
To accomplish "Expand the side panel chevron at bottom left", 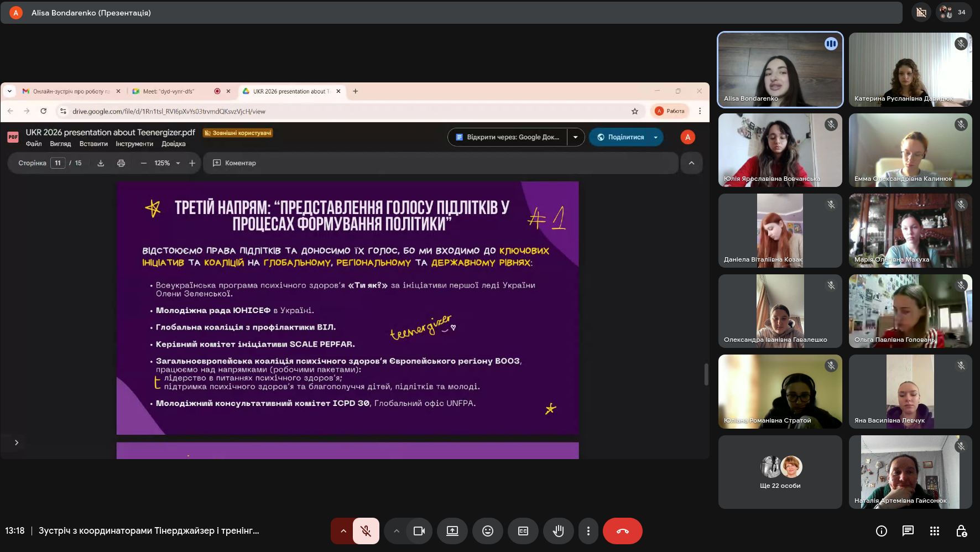I will (17, 442).
